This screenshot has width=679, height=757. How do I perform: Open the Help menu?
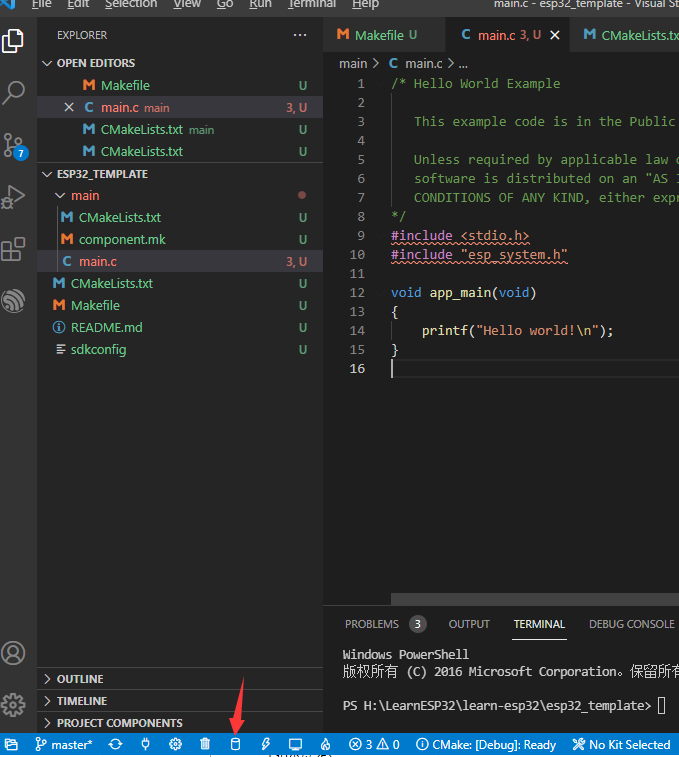coord(366,4)
